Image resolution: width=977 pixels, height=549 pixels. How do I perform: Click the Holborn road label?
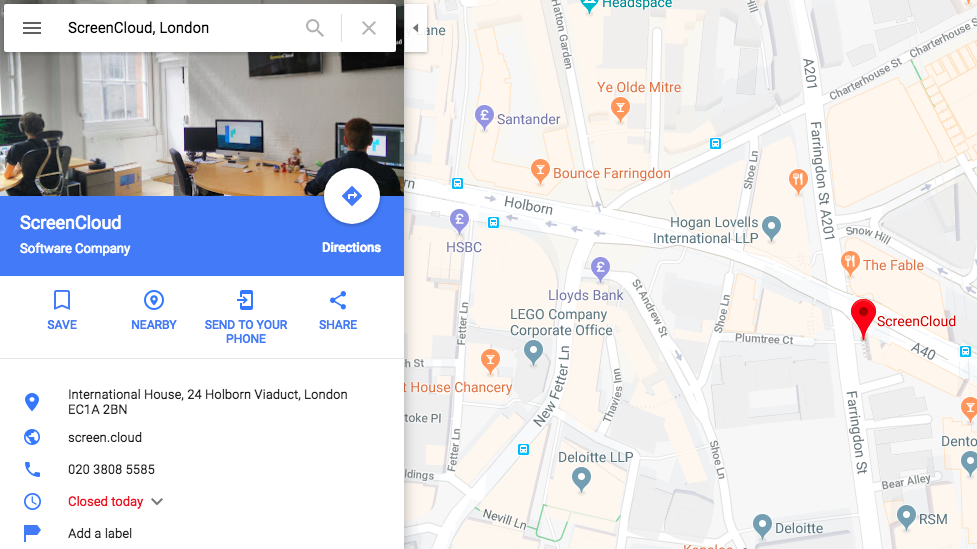pyautogui.click(x=528, y=204)
